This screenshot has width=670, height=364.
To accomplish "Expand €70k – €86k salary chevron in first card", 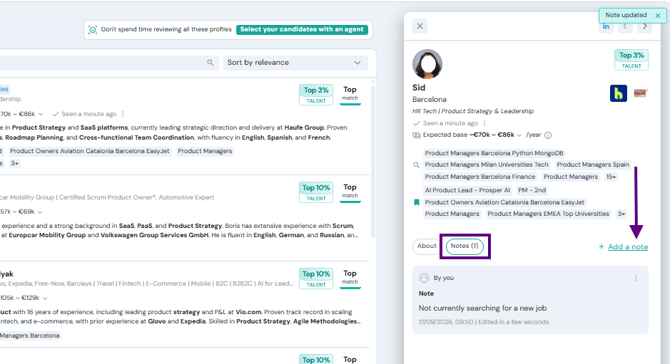I will (41, 114).
